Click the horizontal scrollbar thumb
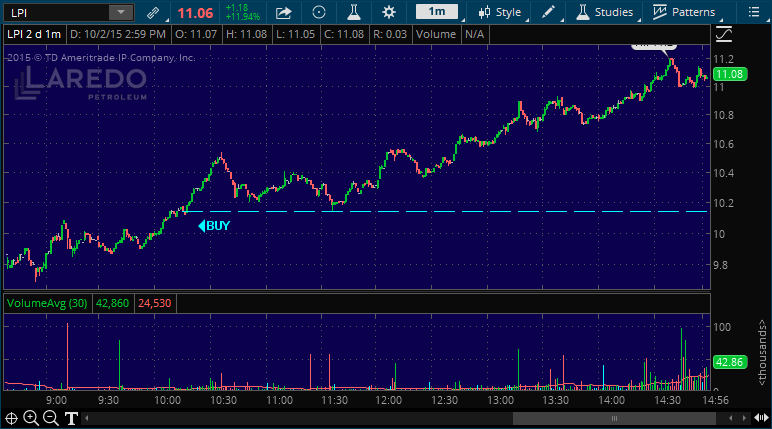Viewport: 772px width, 429px height. 614,418
